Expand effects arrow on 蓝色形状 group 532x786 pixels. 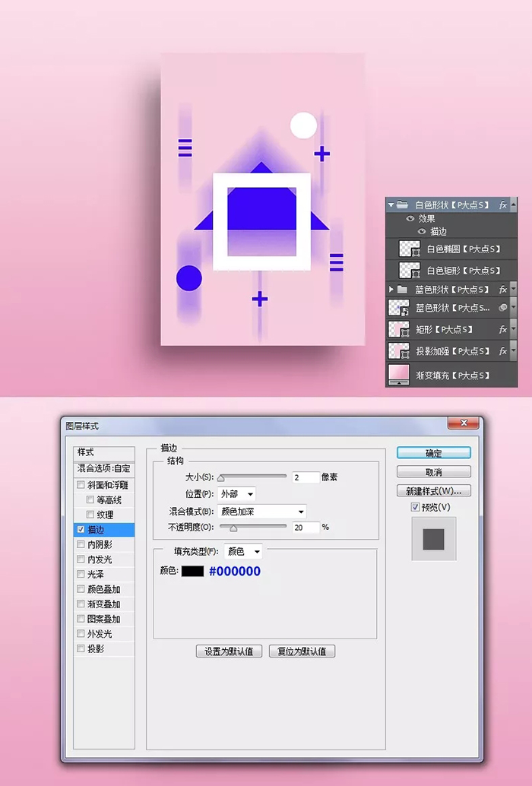(514, 289)
